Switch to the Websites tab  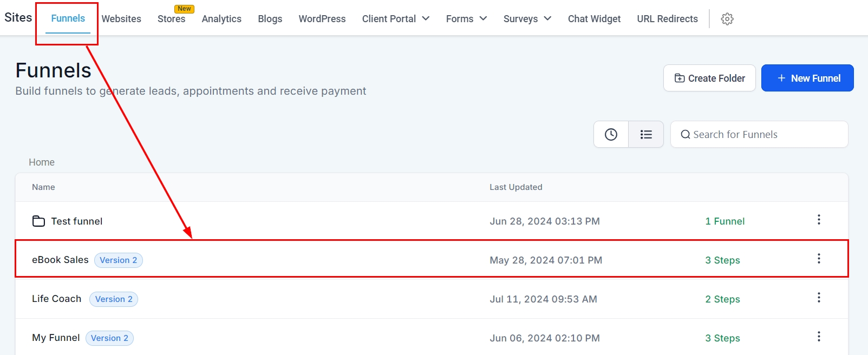coord(121,19)
